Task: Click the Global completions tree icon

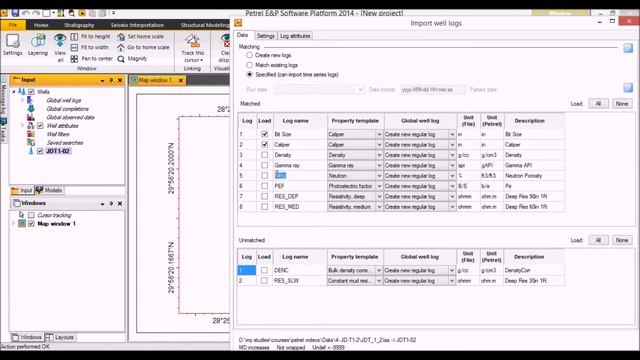Action: click(31, 109)
